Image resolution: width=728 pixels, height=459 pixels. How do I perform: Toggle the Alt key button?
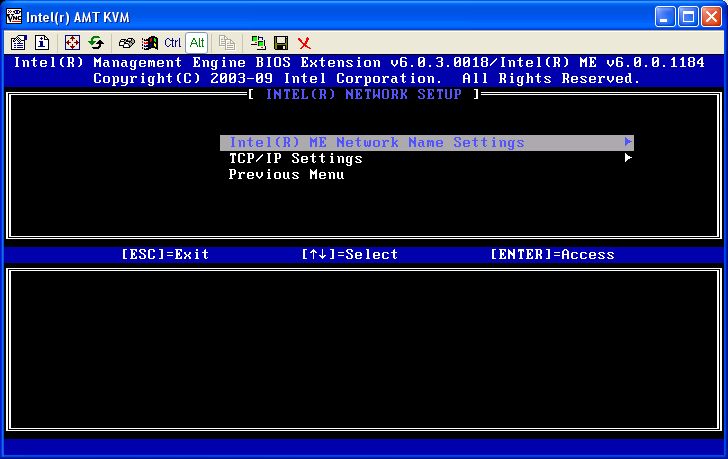[x=197, y=43]
